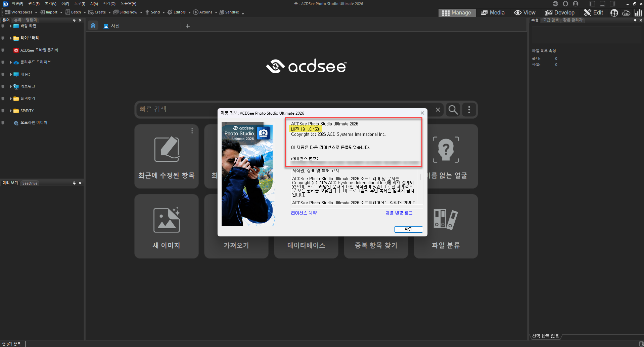Screen dimensions: 644x347
Task: Switch to the 고급 검색 tab
Action: 551,20
